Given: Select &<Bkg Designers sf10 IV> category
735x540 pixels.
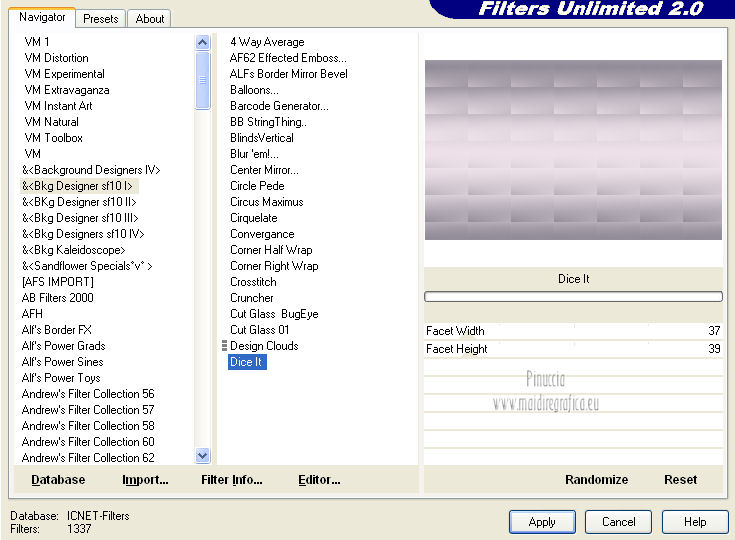Looking at the screenshot, I should tap(83, 233).
